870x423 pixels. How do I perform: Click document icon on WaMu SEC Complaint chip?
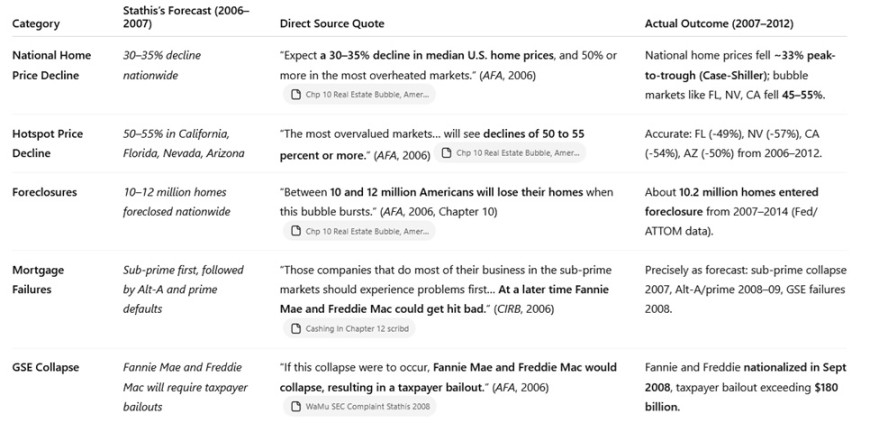point(296,406)
